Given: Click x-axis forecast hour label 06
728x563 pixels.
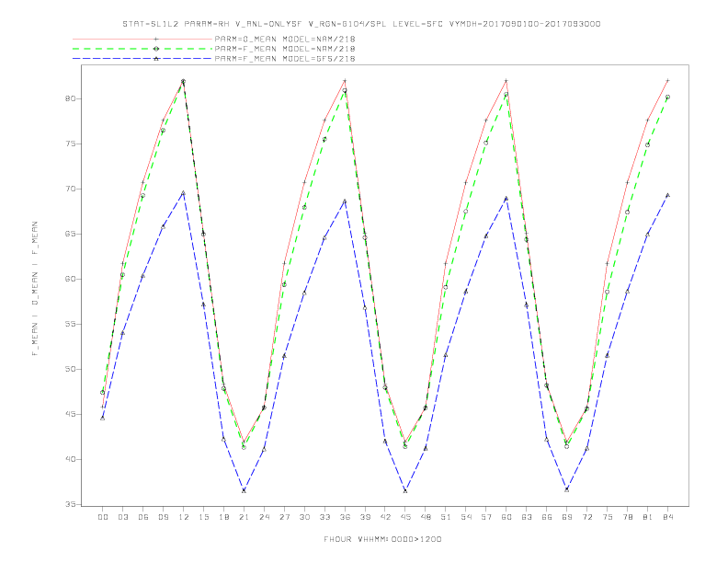Looking at the screenshot, I should [x=143, y=518].
